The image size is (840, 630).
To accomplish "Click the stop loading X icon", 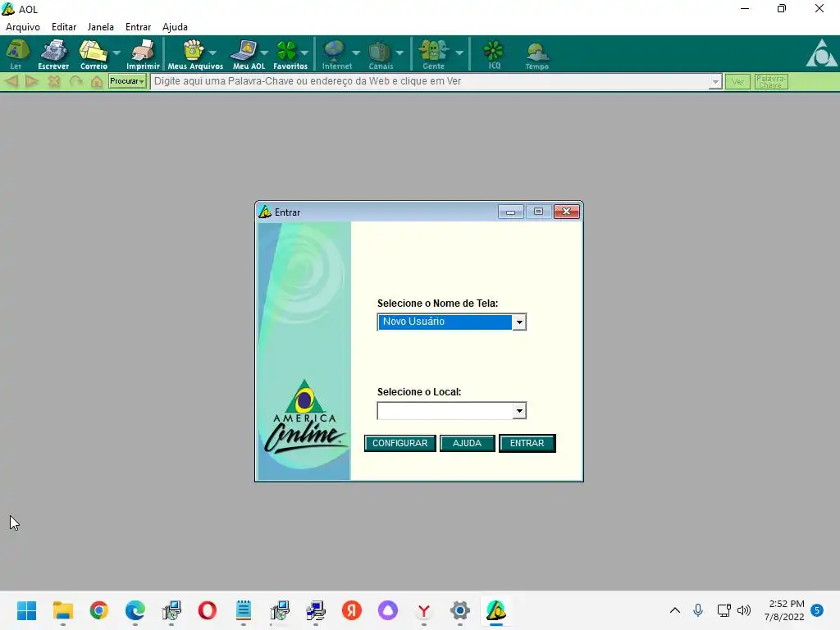I will click(54, 81).
